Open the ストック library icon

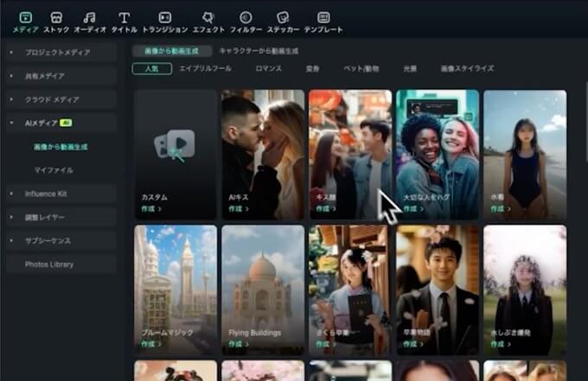pos(56,17)
